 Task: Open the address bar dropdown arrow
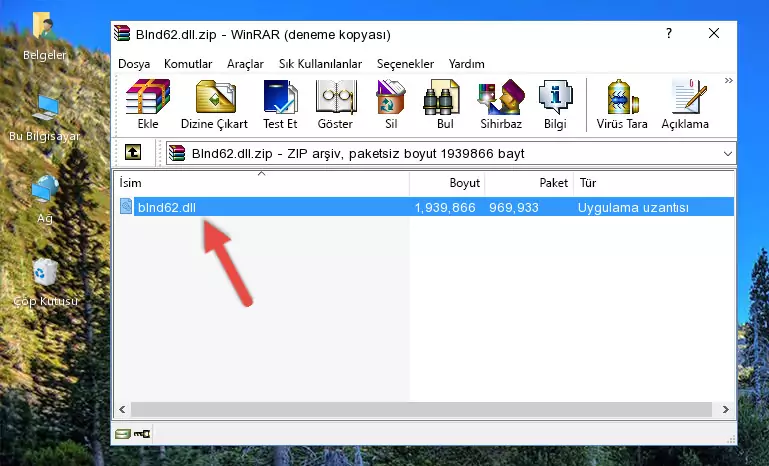[728, 154]
